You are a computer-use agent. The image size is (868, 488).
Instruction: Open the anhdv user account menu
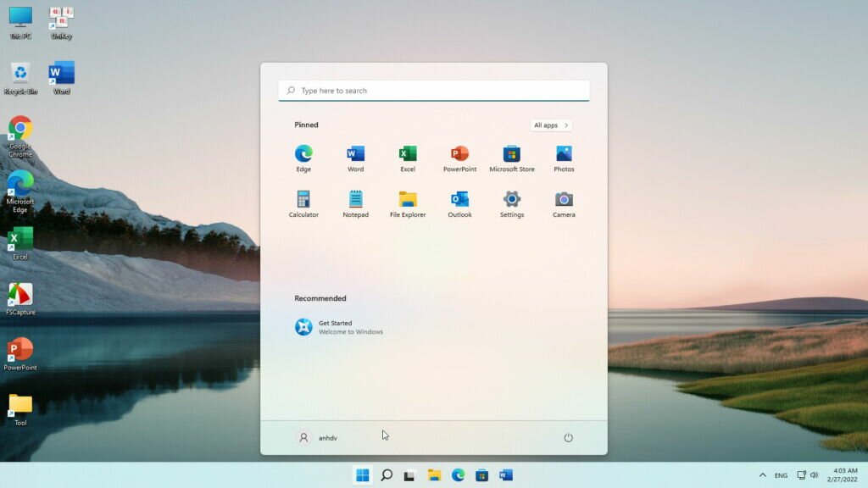click(x=318, y=438)
